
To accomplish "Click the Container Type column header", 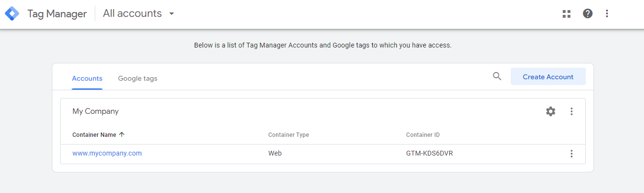I will click(289, 135).
